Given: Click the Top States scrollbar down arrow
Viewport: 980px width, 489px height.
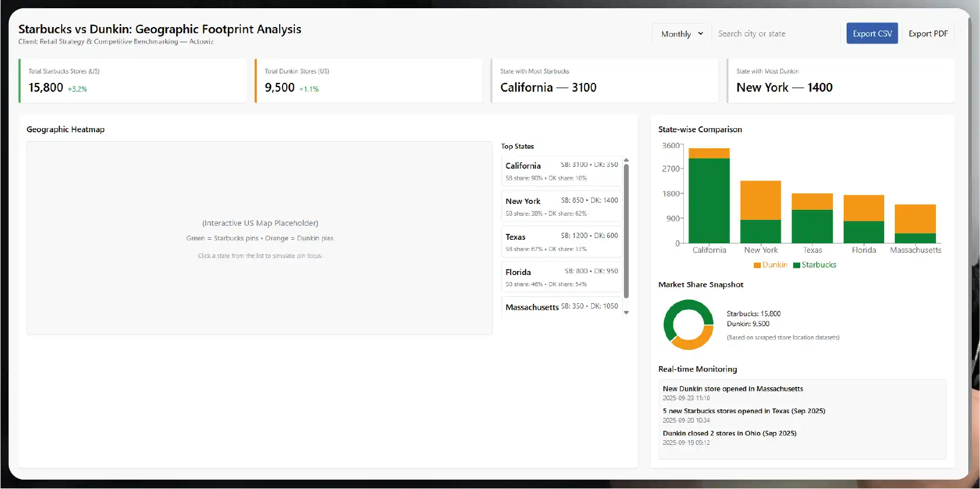Looking at the screenshot, I should coord(626,313).
